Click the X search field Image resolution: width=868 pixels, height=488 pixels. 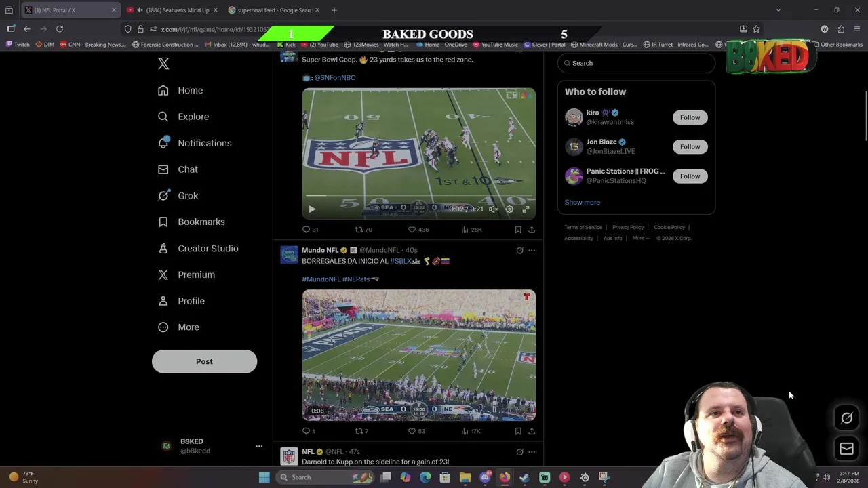click(x=636, y=63)
